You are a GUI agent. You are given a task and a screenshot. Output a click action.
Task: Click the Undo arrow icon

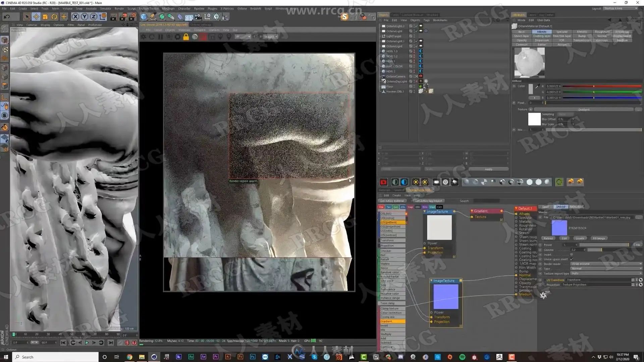point(7,16)
